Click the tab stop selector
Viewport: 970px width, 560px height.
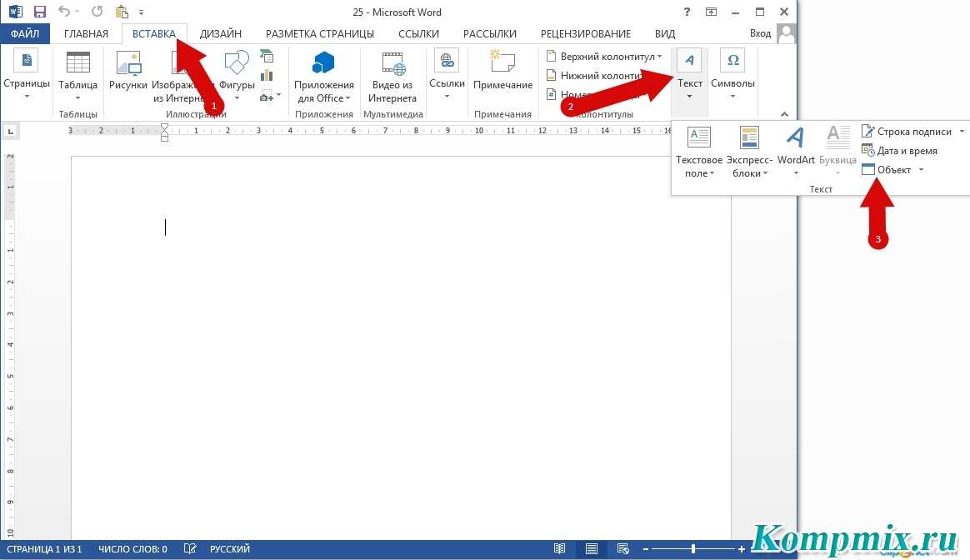click(10, 131)
